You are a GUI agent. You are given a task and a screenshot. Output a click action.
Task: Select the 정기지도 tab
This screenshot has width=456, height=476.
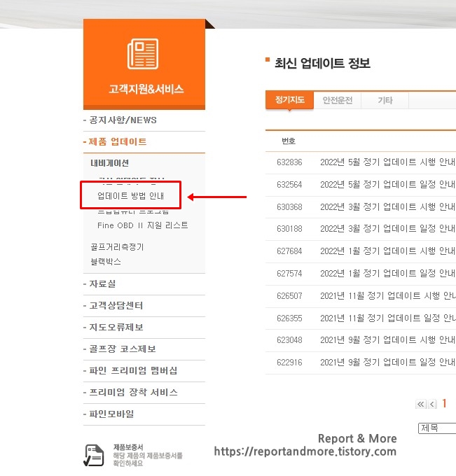tap(289, 100)
